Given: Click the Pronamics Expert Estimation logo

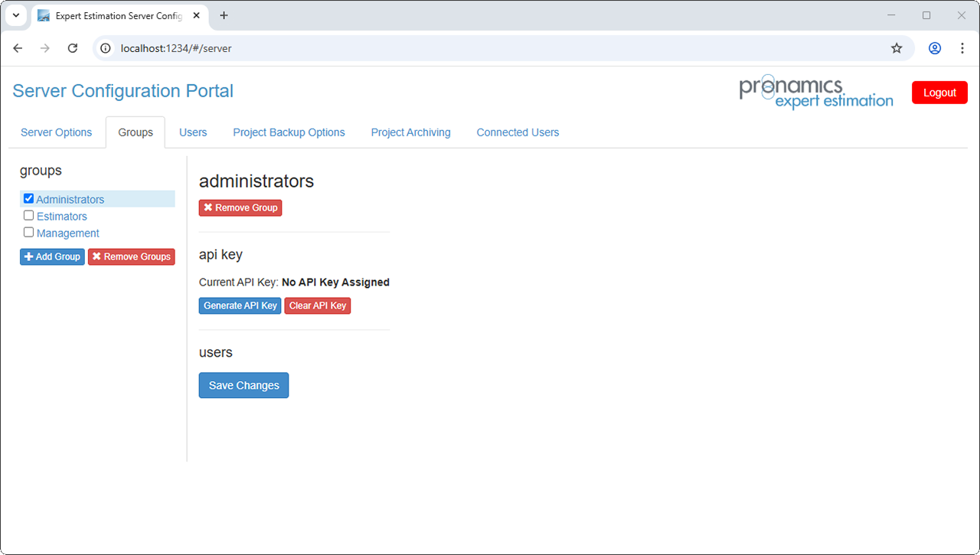Looking at the screenshot, I should click(815, 93).
